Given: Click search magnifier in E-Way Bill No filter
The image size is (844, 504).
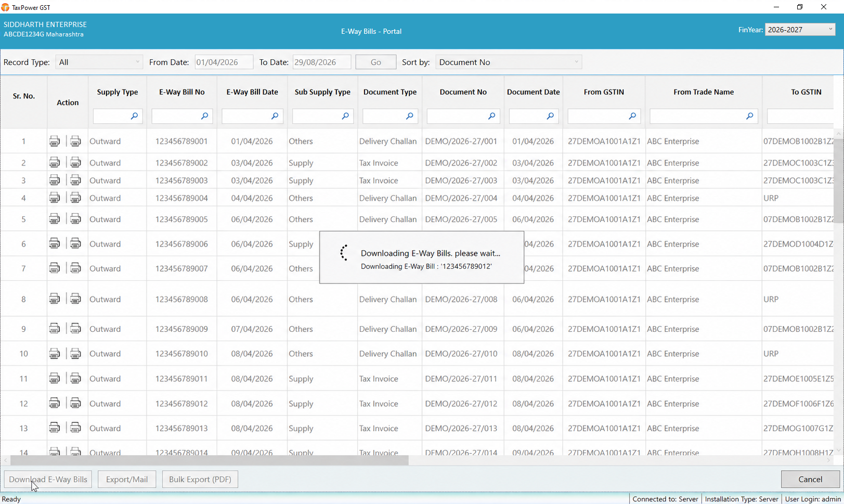Looking at the screenshot, I should [204, 116].
